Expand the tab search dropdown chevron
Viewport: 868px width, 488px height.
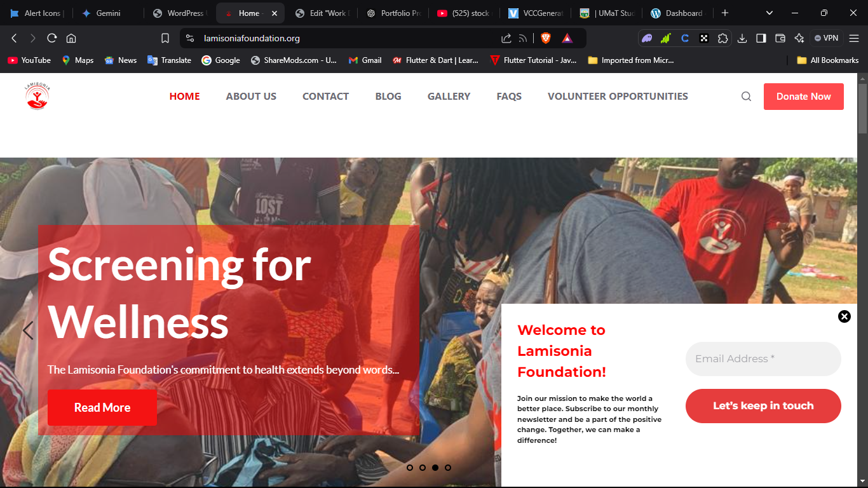(770, 13)
